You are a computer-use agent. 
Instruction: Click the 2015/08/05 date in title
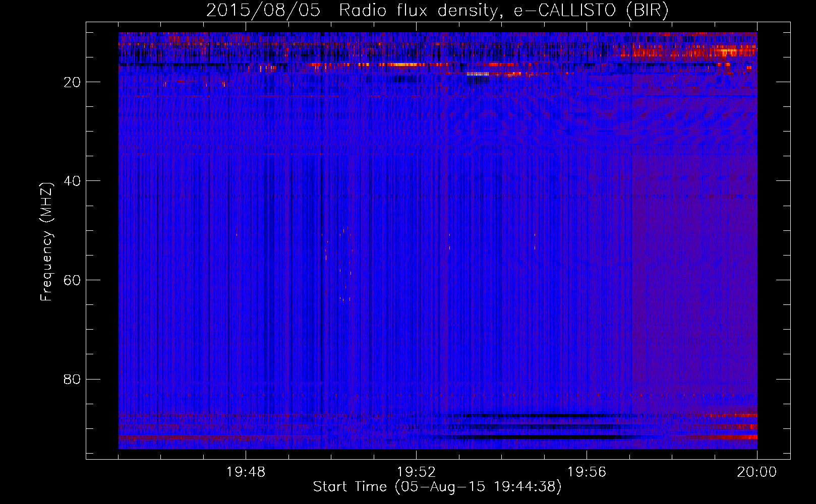click(263, 10)
